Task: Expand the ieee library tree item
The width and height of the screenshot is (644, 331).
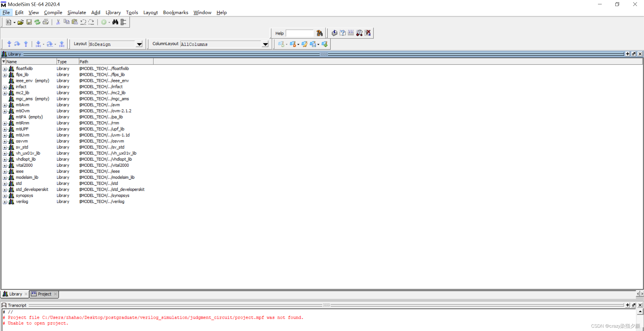Action: (x=5, y=171)
